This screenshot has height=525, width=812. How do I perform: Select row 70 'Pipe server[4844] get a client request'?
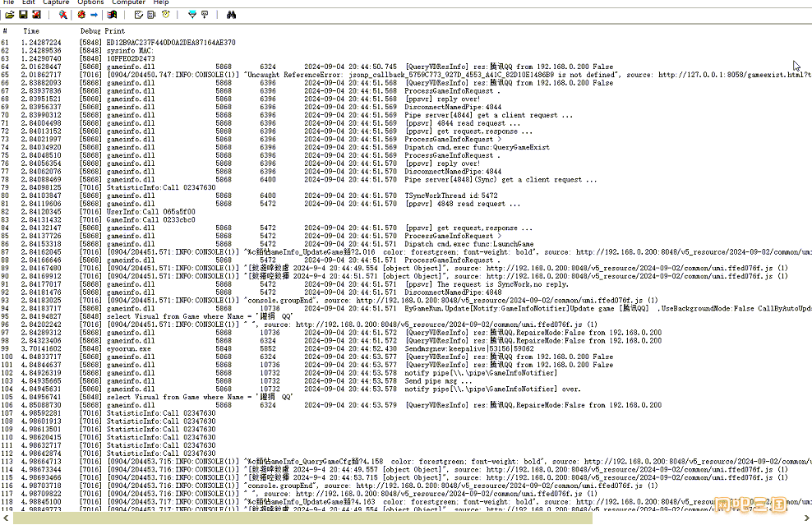[406, 115]
